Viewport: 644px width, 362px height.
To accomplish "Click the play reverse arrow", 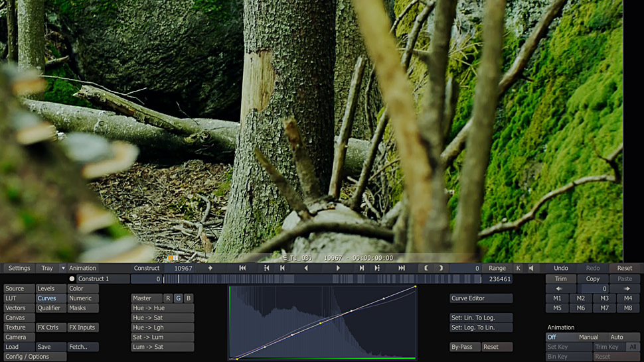I will [306, 269].
